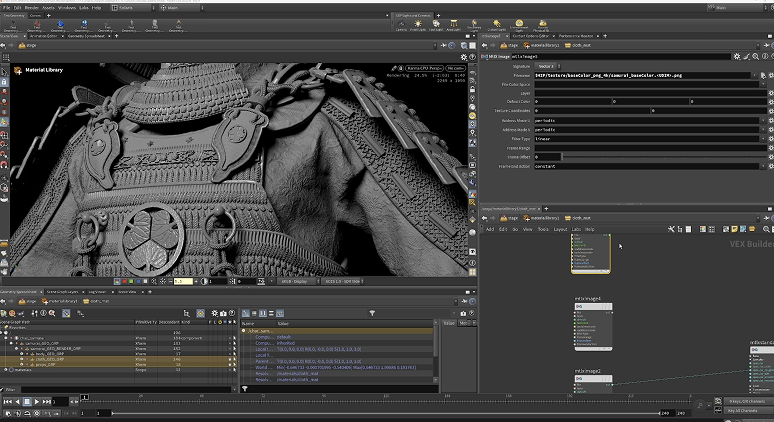The height and width of the screenshot is (422, 774).
Task: Open the file chooser for Filename
Action: 761,75
